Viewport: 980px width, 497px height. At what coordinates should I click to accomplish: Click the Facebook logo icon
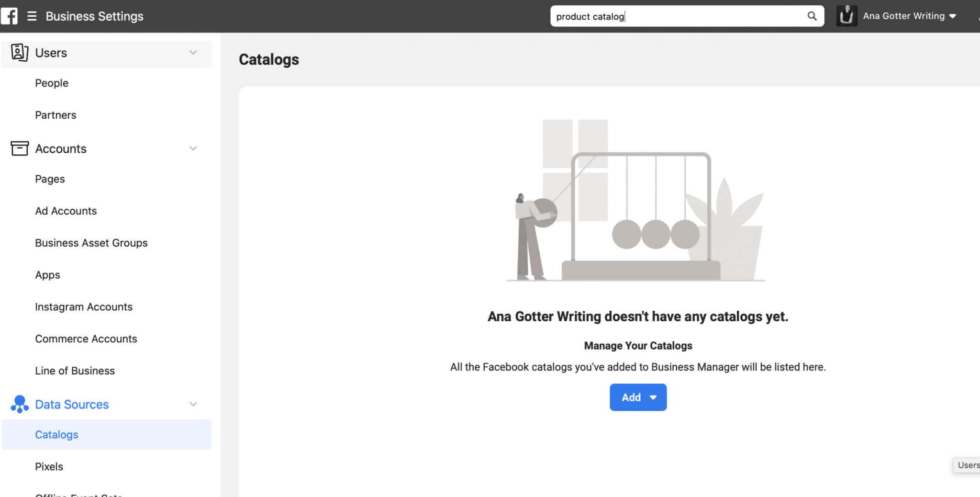[9, 16]
